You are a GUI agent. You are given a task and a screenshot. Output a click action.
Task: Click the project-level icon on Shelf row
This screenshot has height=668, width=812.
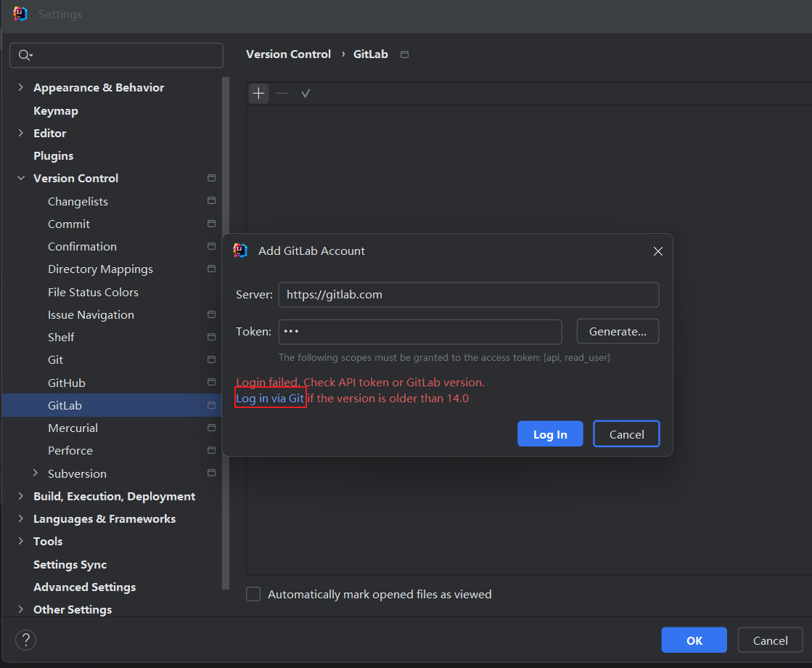(x=211, y=337)
